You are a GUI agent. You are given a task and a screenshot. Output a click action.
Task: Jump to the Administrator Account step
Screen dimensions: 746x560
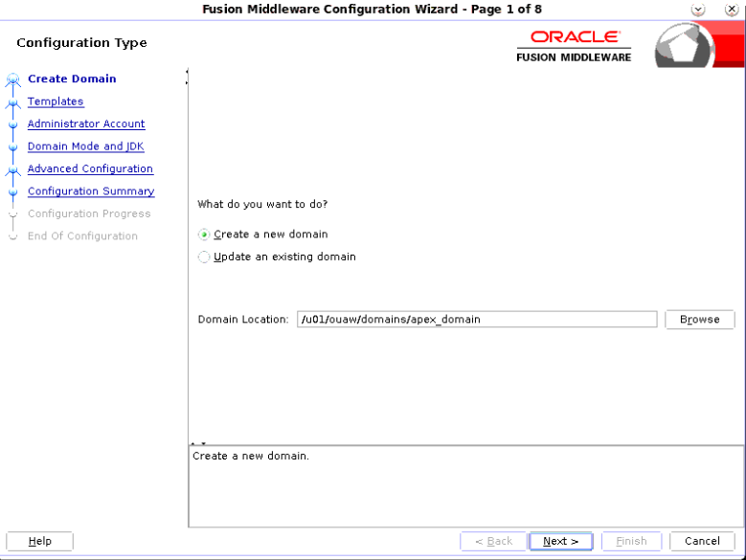[86, 123]
